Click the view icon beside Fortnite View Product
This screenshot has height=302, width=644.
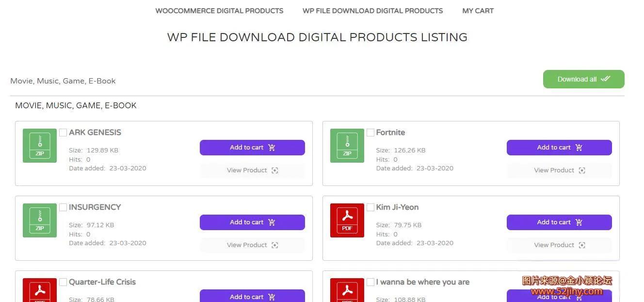point(582,170)
